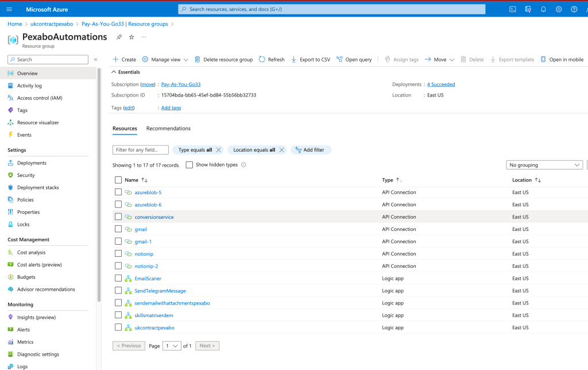Open Events in the sidebar
Image resolution: width=588 pixels, height=370 pixels.
(24, 135)
